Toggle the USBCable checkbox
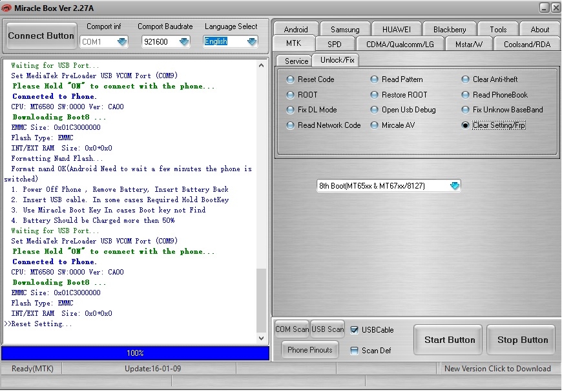 point(354,329)
